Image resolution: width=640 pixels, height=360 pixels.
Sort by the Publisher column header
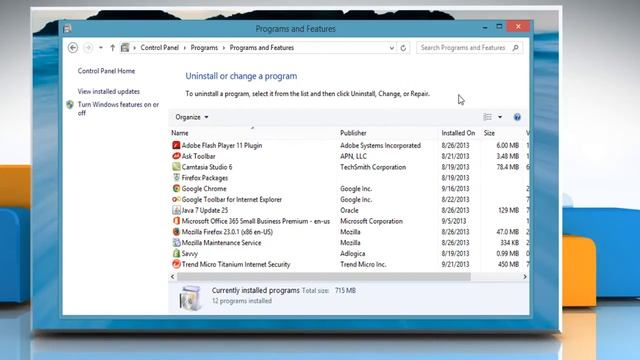pyautogui.click(x=353, y=133)
